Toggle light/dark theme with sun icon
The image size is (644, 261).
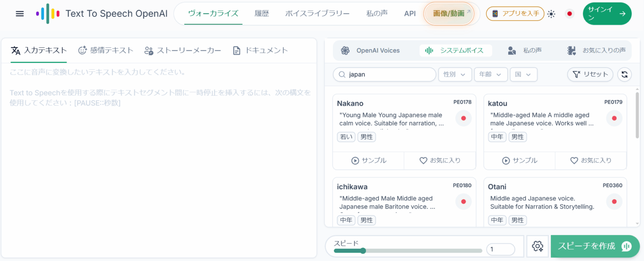tap(551, 13)
